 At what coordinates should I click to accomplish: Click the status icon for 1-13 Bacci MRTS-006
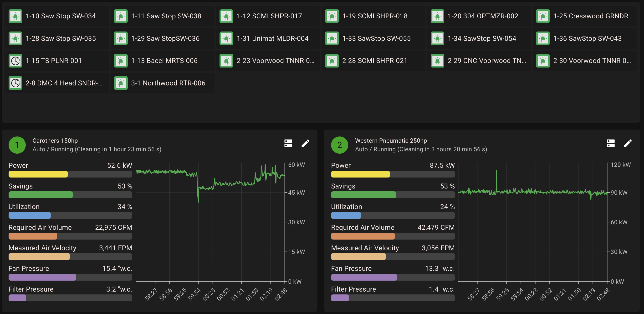point(121,61)
